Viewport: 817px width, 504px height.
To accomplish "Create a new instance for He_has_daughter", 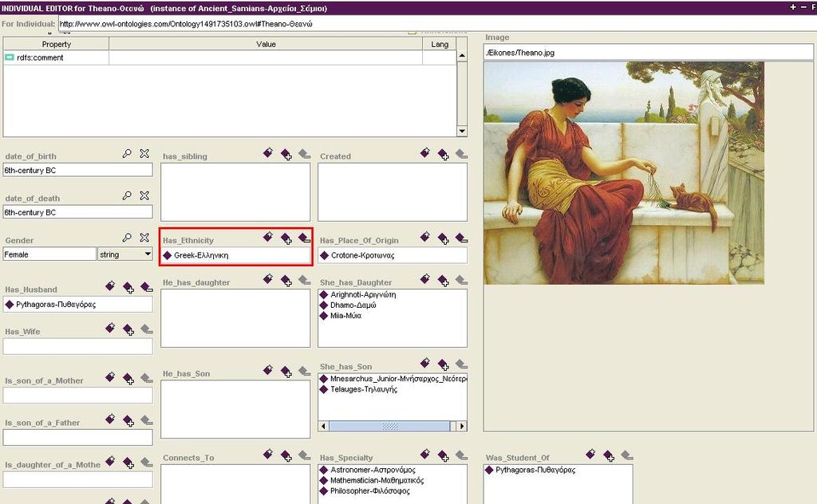I will [268, 280].
